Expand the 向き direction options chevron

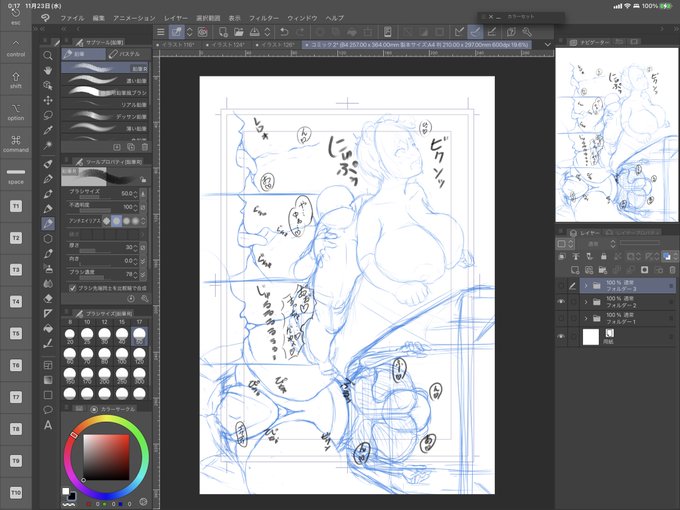click(x=143, y=261)
